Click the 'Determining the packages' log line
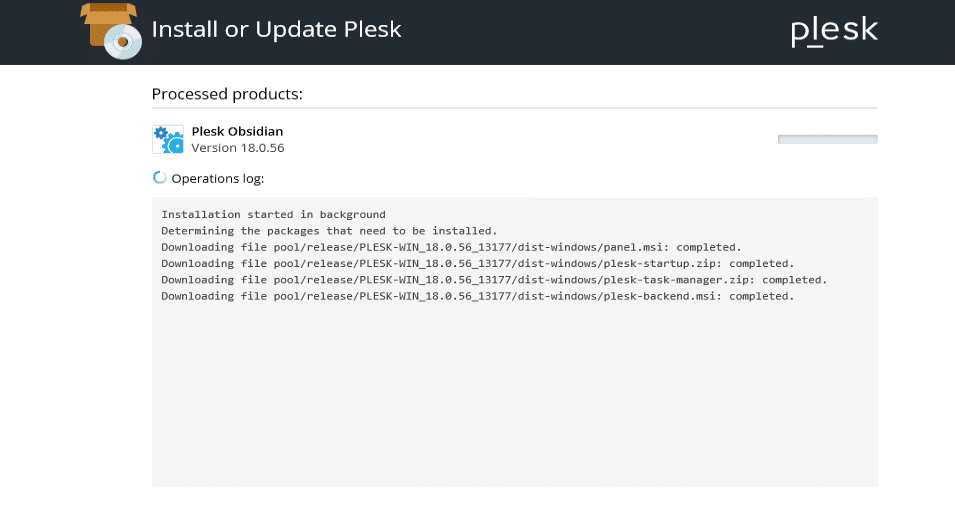This screenshot has width=955, height=523. tap(329, 230)
